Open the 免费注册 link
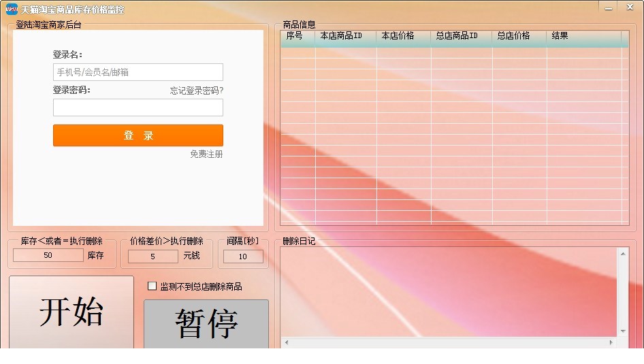The image size is (644, 364). click(206, 154)
